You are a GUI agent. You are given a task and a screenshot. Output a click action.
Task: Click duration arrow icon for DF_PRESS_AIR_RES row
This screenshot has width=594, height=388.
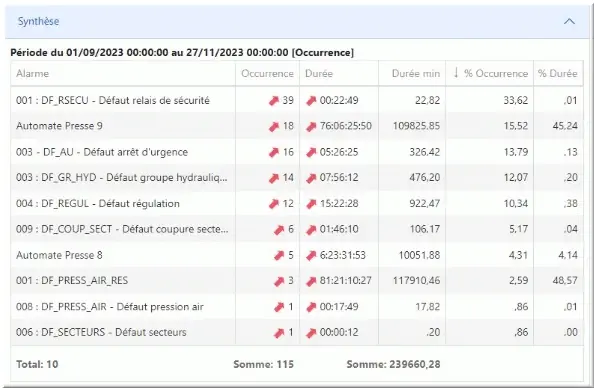click(x=311, y=281)
